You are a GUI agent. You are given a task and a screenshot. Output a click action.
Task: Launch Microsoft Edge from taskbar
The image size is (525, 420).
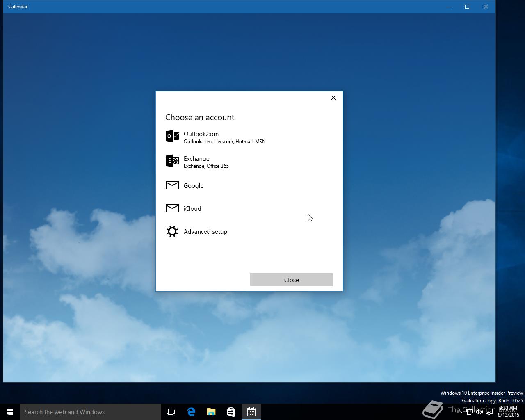[x=191, y=412]
